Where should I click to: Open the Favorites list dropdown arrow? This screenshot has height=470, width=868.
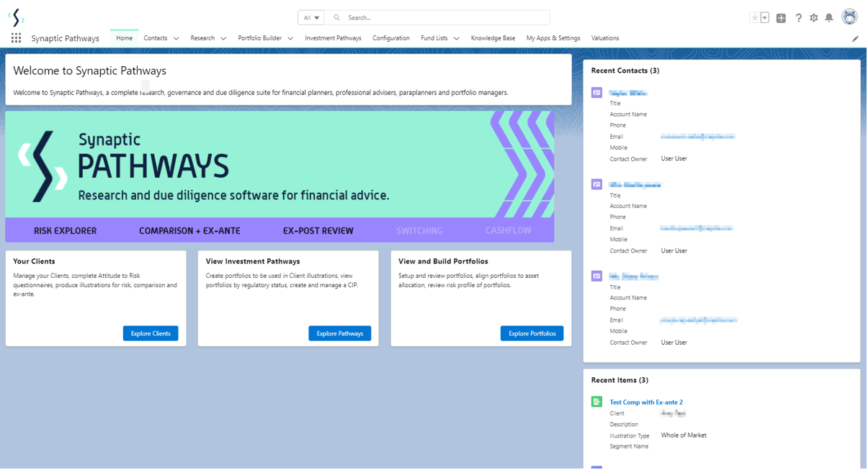click(x=764, y=18)
